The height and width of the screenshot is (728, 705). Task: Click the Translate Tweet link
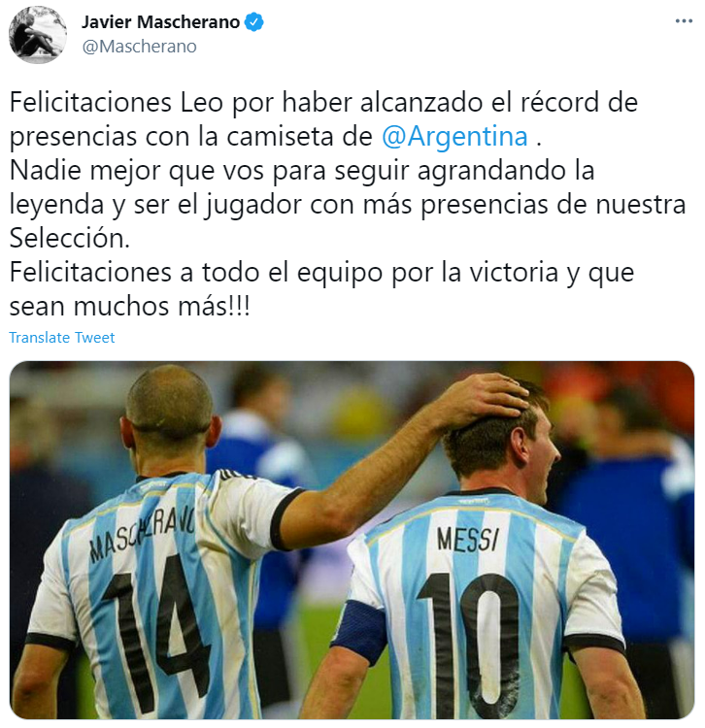[62, 338]
